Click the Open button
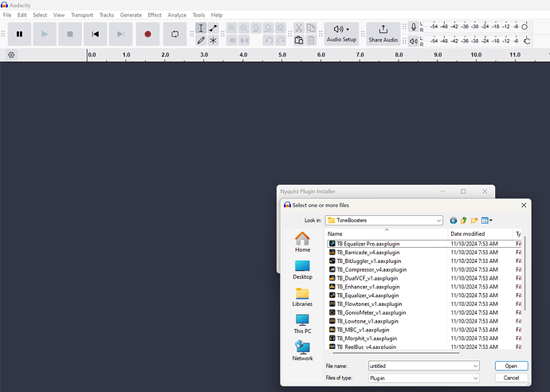Image resolution: width=550 pixels, height=392 pixels. coord(511,366)
